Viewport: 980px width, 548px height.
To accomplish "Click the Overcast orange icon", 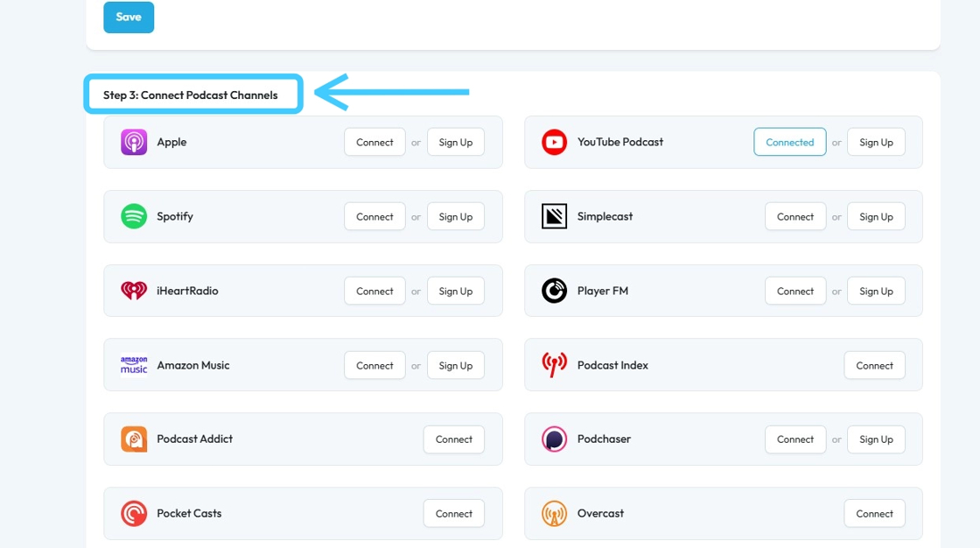I will [x=554, y=513].
